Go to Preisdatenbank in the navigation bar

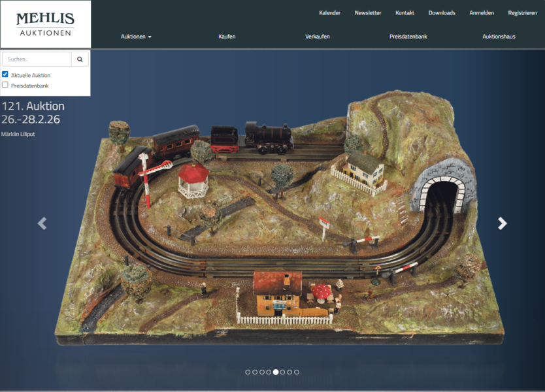pos(408,37)
